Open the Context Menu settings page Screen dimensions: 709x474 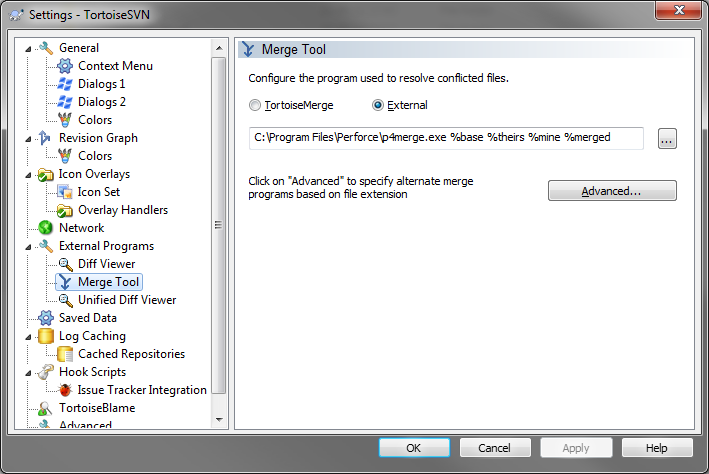(x=115, y=66)
